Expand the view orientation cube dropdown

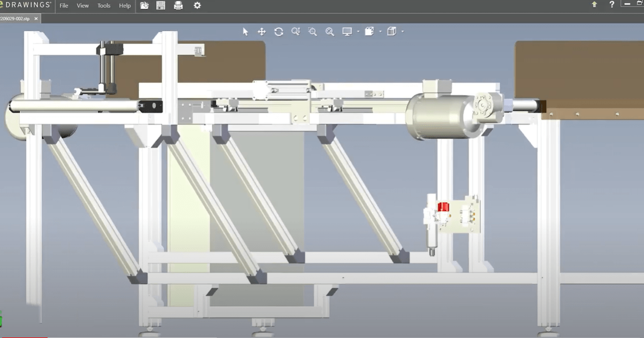tap(402, 31)
